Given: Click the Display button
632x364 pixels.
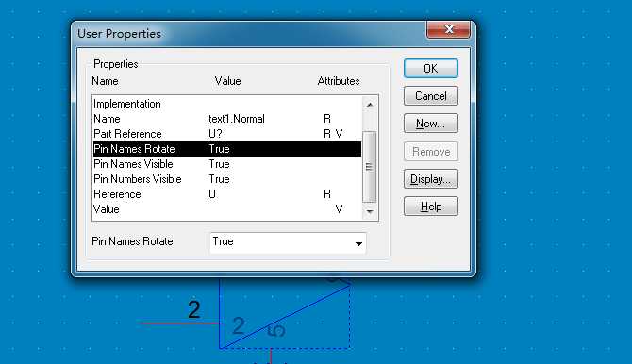Looking at the screenshot, I should click(x=430, y=179).
